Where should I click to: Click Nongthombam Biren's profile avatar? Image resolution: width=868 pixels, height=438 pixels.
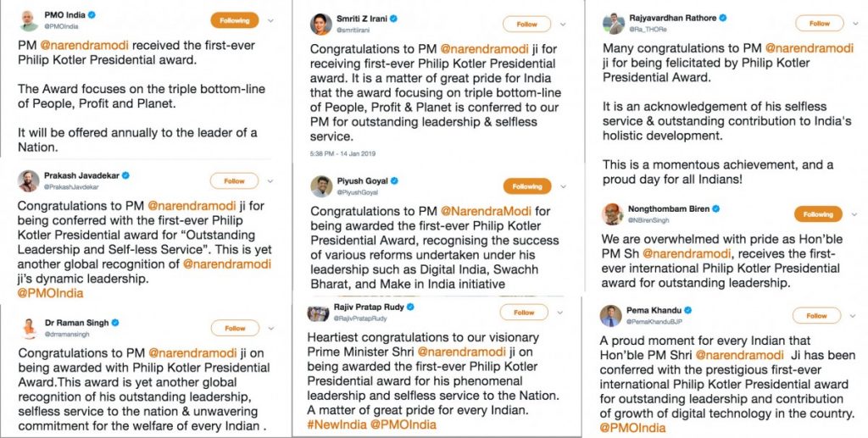[x=611, y=213]
